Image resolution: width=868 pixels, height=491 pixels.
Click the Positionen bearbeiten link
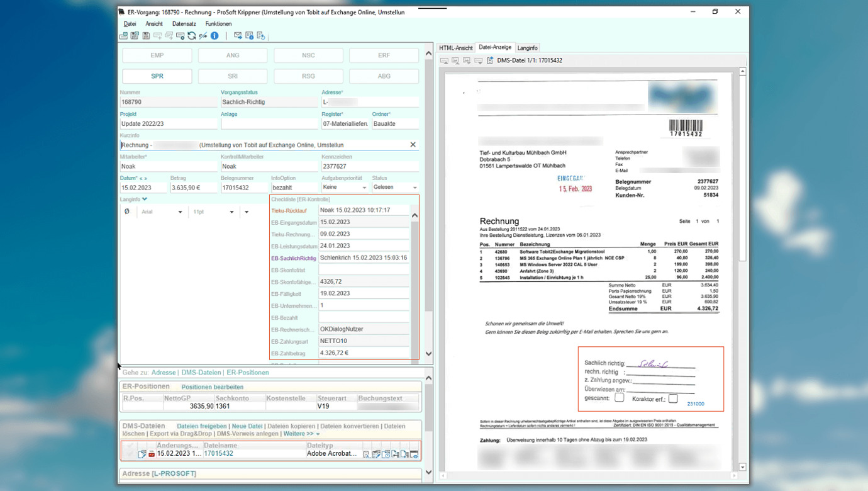[x=212, y=387]
